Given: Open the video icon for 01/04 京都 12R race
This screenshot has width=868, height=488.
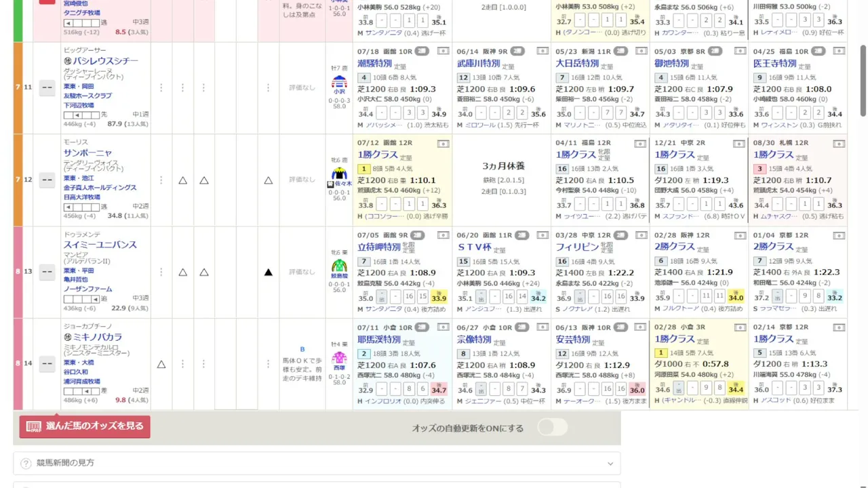Looking at the screenshot, I should [x=839, y=235].
